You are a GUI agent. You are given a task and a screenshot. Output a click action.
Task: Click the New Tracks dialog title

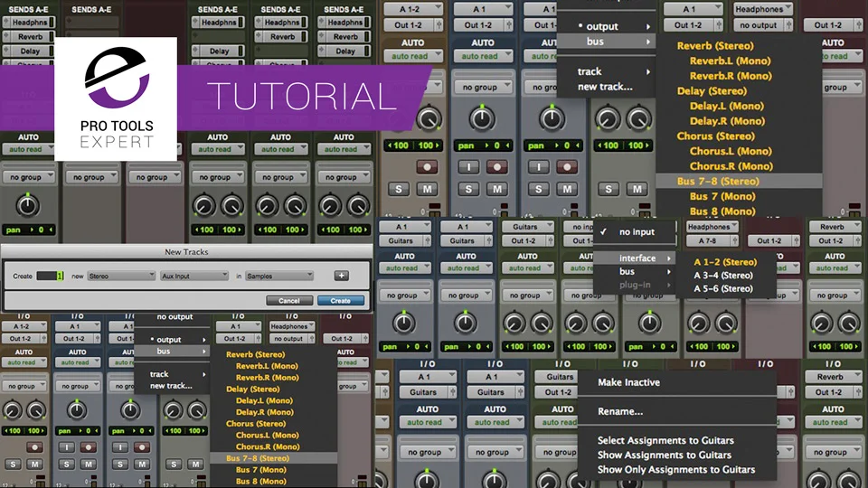(x=186, y=252)
